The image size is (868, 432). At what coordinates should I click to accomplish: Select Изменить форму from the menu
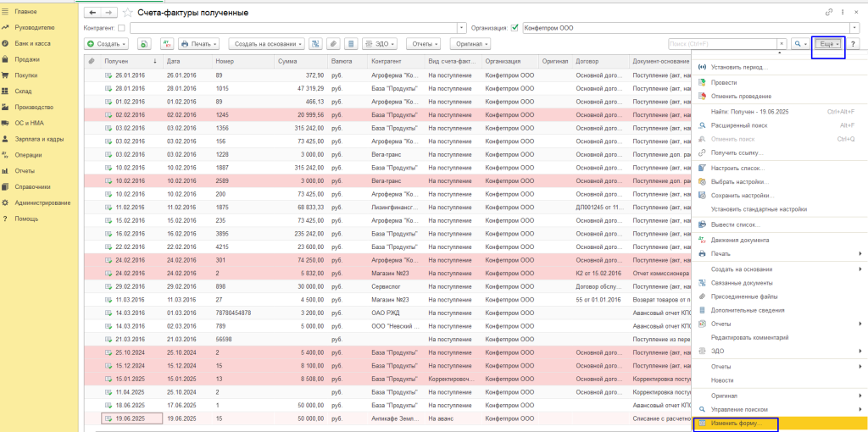click(x=736, y=423)
